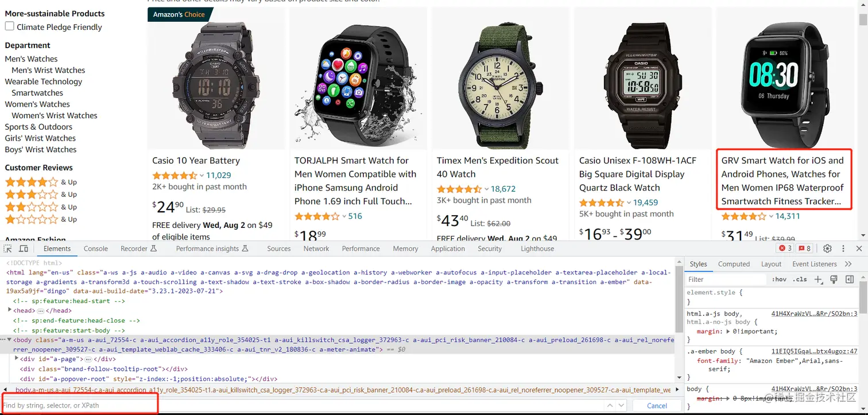Expand the div id a-page node
Screen dimensions: 868x415
coord(17,359)
